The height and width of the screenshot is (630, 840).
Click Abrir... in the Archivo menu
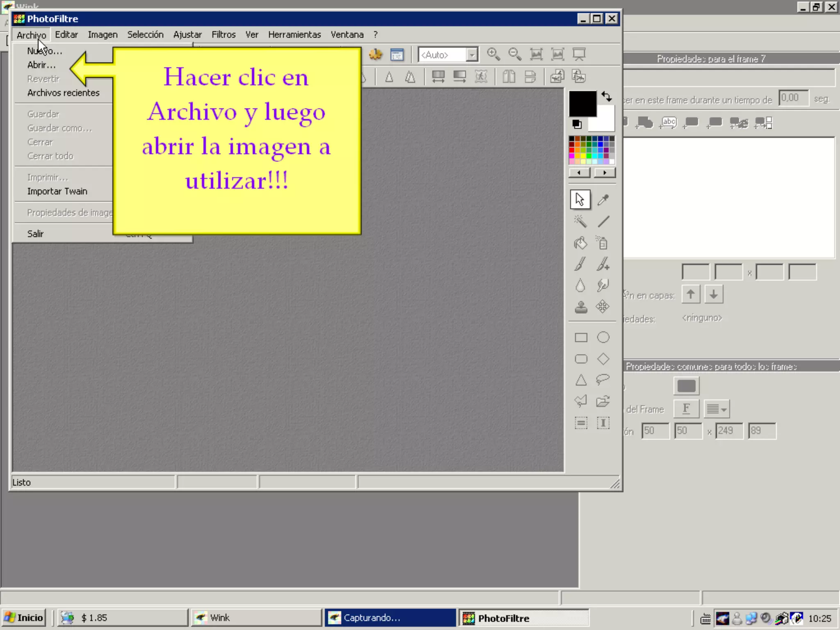point(41,65)
